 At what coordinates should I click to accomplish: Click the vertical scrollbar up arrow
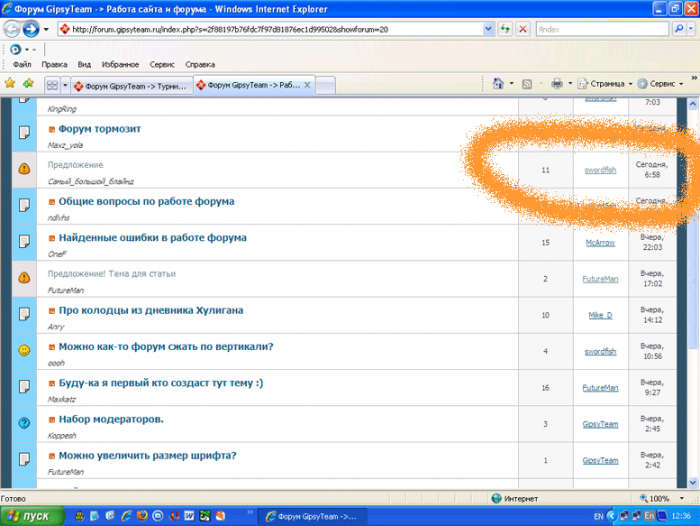pos(693,104)
